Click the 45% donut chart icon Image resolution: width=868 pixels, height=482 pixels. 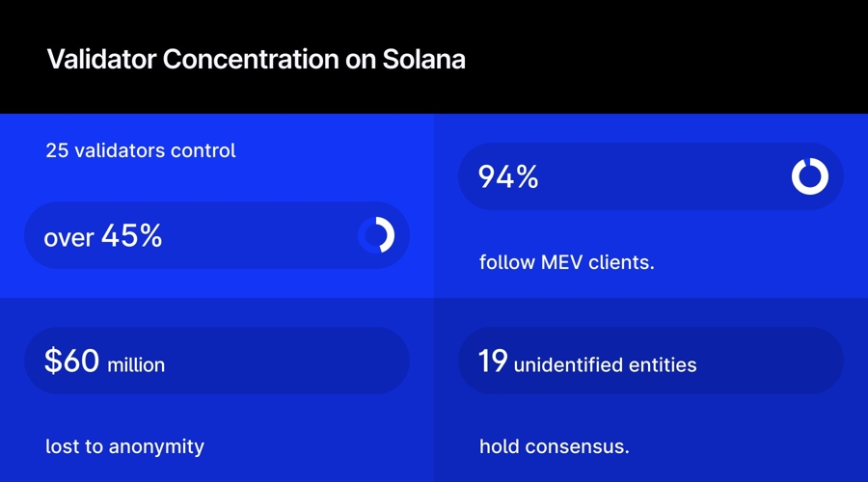coord(376,235)
